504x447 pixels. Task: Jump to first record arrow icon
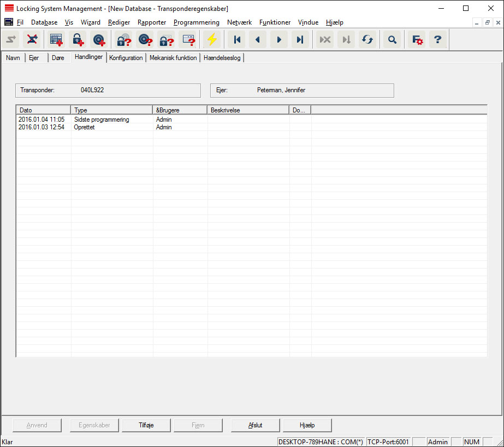237,39
